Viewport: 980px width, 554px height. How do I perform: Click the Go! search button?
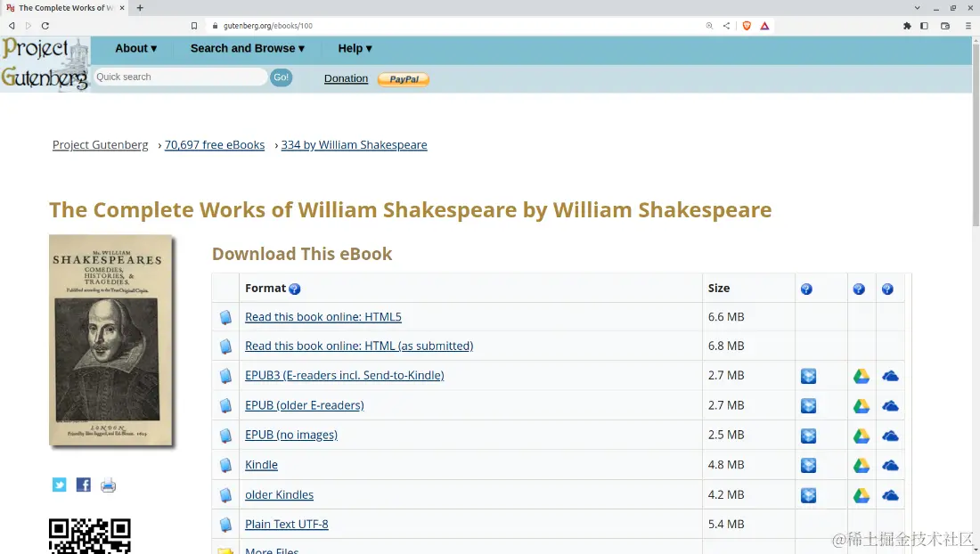click(282, 77)
